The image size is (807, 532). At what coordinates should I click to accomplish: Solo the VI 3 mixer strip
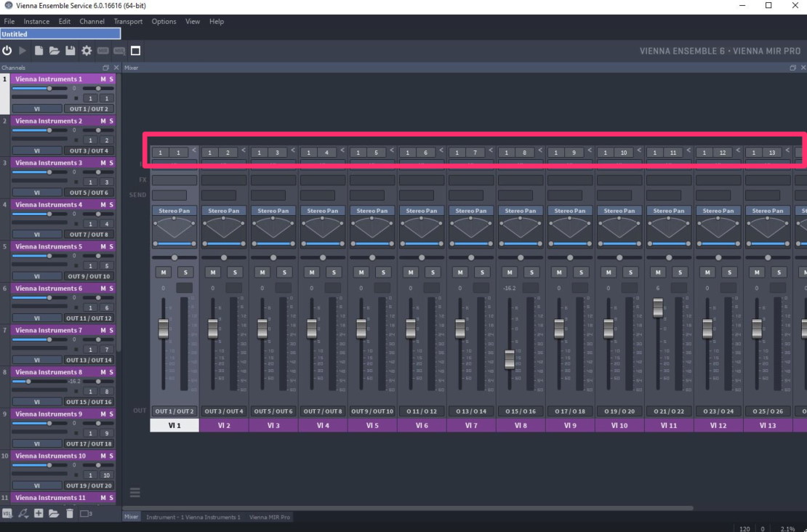pyautogui.click(x=284, y=272)
